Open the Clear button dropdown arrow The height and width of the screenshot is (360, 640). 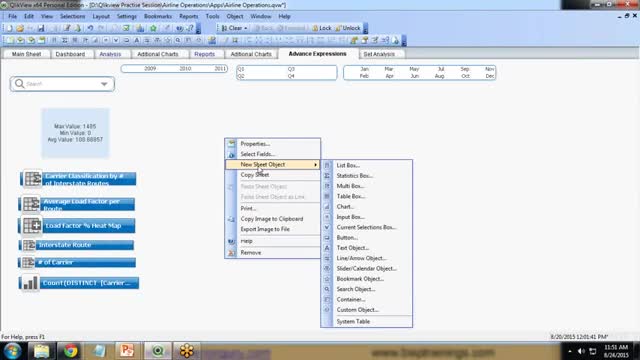click(x=245, y=28)
